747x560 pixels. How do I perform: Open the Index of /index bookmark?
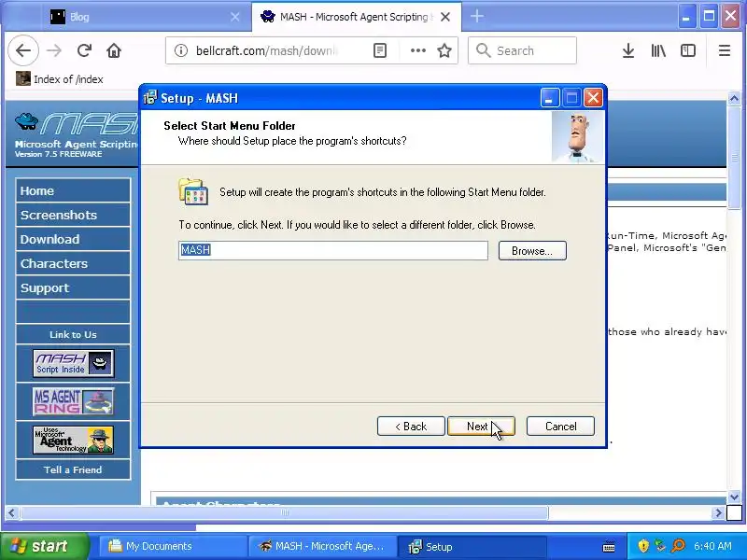60,79
